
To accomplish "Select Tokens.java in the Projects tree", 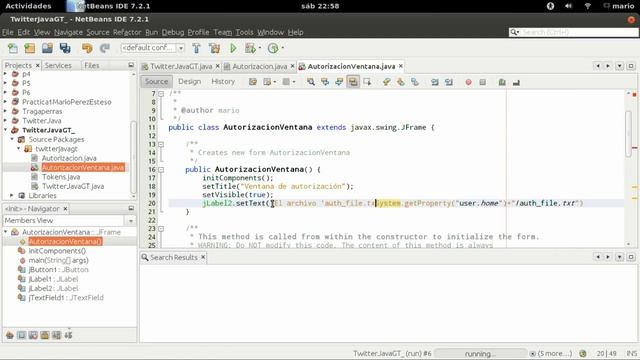I will 61,177.
